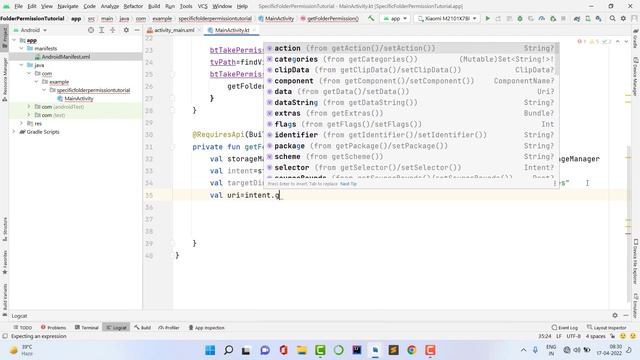
Task: Toggle Device Manager right sidebar tab
Action: click(636, 76)
